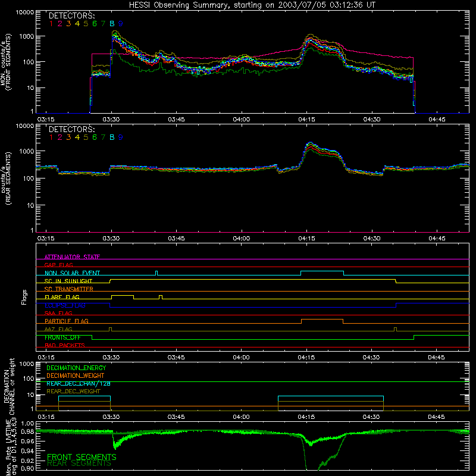Click the SAA_FLAG label
Screen dimensions: 476x476
point(58,313)
